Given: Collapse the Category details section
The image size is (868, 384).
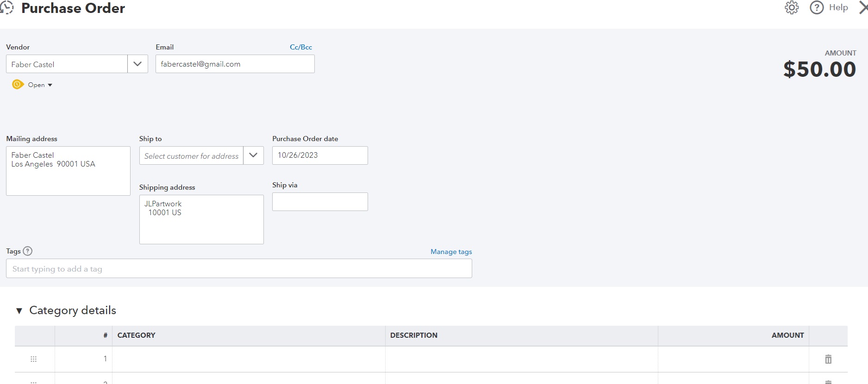Looking at the screenshot, I should pyautogui.click(x=19, y=311).
